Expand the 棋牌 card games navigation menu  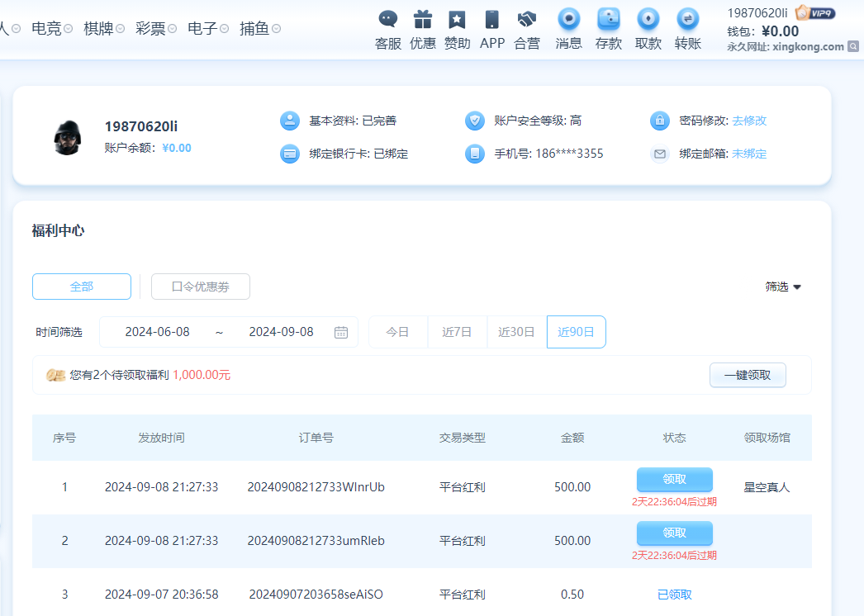pos(104,29)
